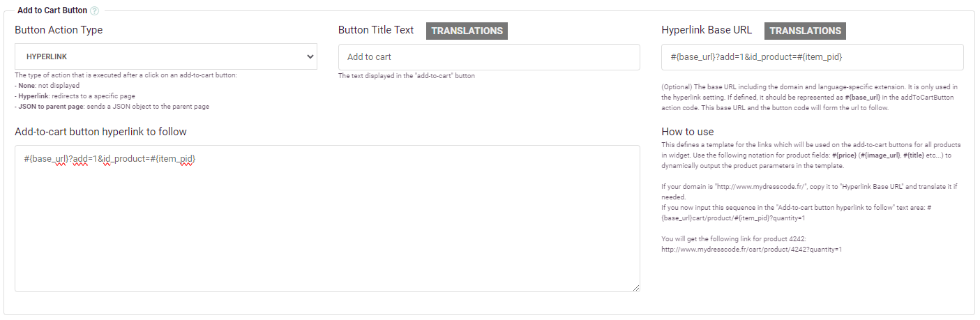Click the underlined item_pid word in the text area
This screenshot has height=320, width=980.
(x=176, y=159)
